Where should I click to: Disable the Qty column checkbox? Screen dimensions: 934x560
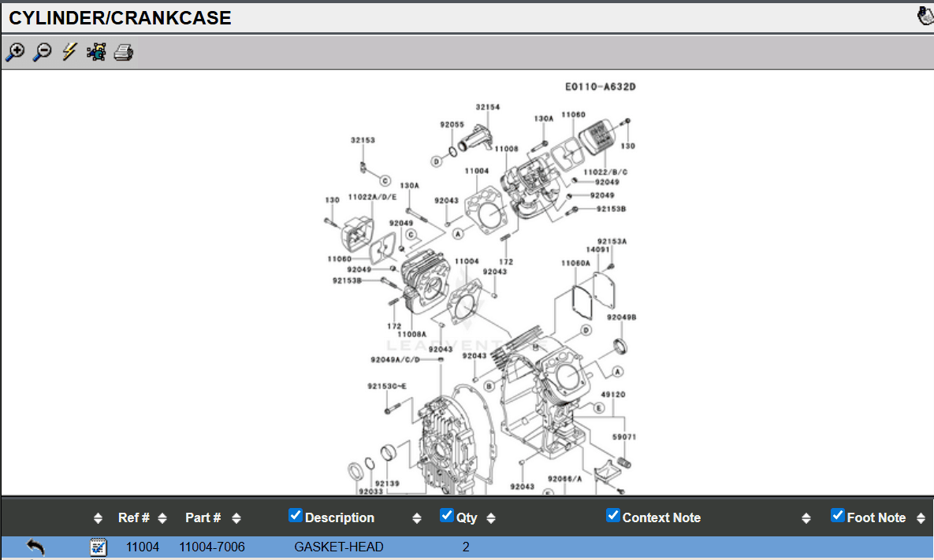pyautogui.click(x=446, y=515)
